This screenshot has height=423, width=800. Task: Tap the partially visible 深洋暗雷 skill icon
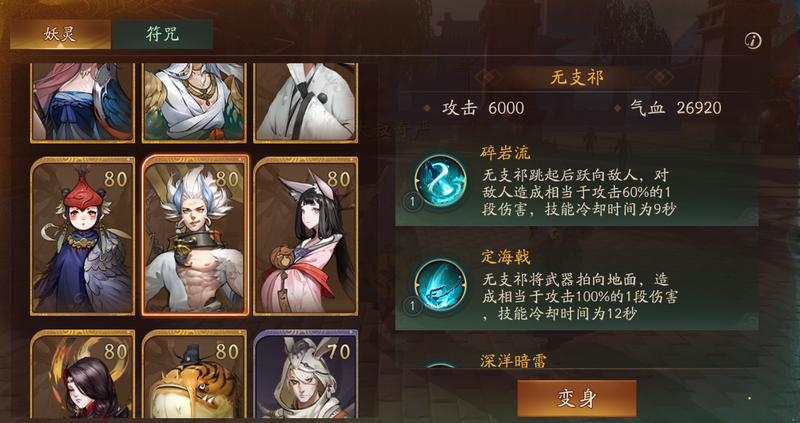pyautogui.click(x=440, y=365)
